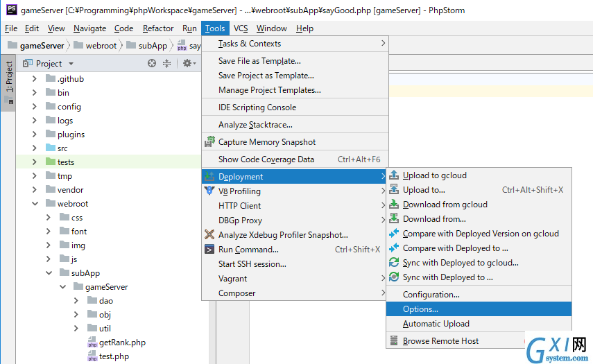Click webroot in breadcrumb bar
The image size is (593, 364).
pyautogui.click(x=96, y=45)
